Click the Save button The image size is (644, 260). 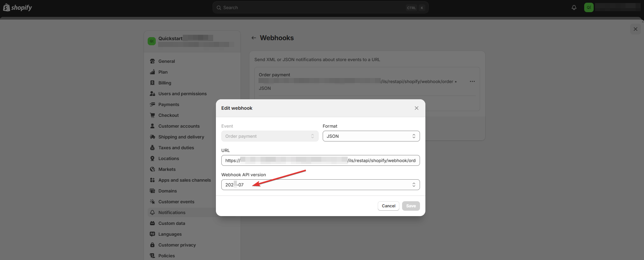pyautogui.click(x=411, y=206)
